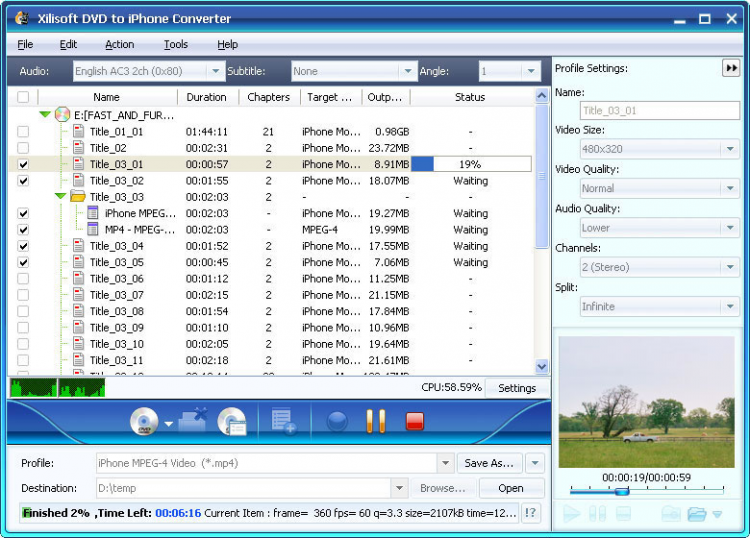750x538 pixels.
Task: Open snapshot folder icon under preview
Action: (697, 514)
